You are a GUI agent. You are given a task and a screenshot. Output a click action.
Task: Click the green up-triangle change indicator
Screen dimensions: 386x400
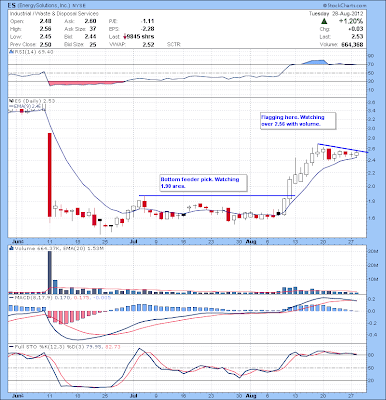(x=324, y=21)
